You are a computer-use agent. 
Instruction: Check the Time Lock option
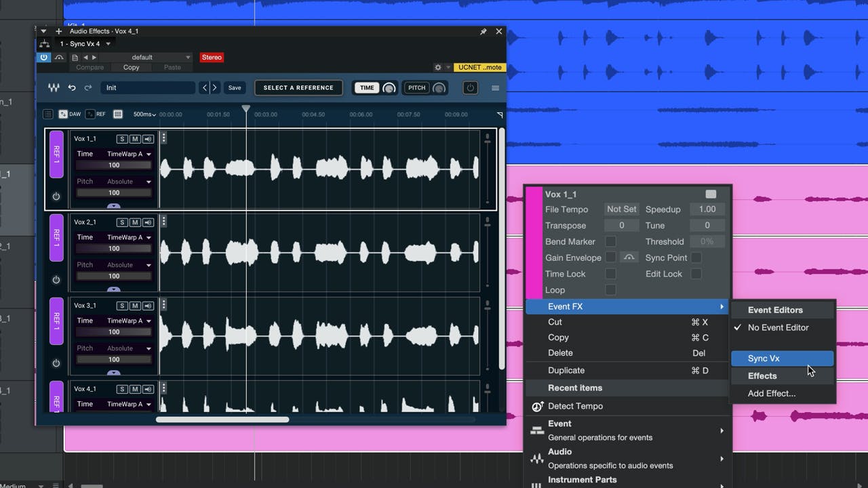pyautogui.click(x=610, y=274)
